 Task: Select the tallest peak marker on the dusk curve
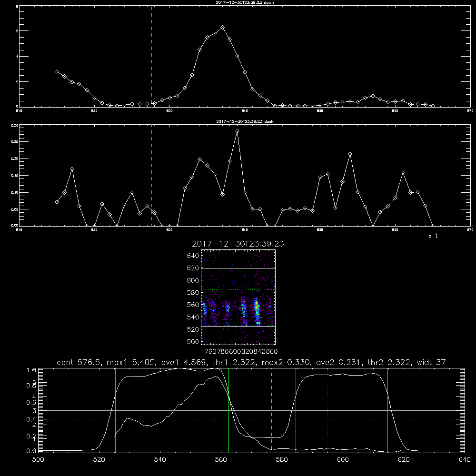coord(238,131)
